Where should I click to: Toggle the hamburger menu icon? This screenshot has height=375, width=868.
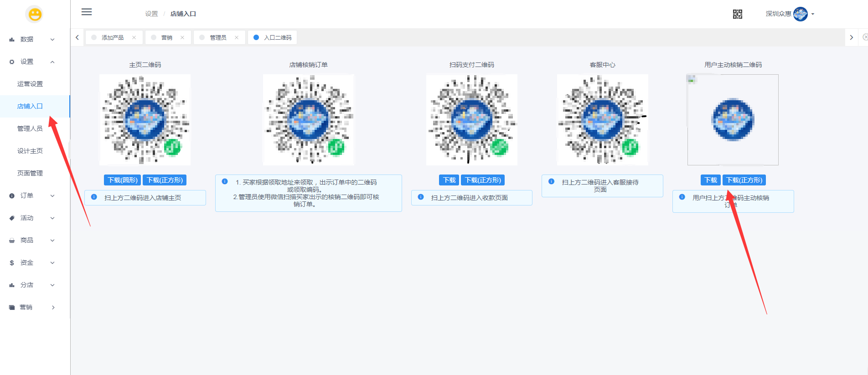[x=87, y=12]
